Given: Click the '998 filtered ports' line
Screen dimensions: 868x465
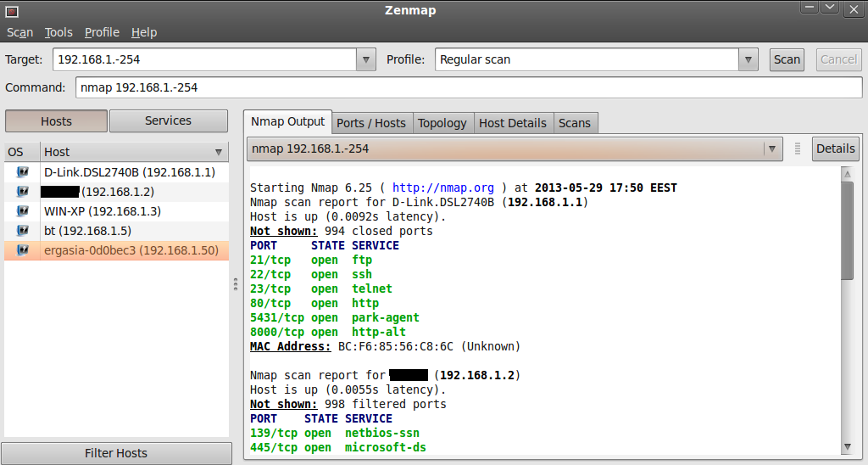Looking at the screenshot, I should [x=348, y=404].
